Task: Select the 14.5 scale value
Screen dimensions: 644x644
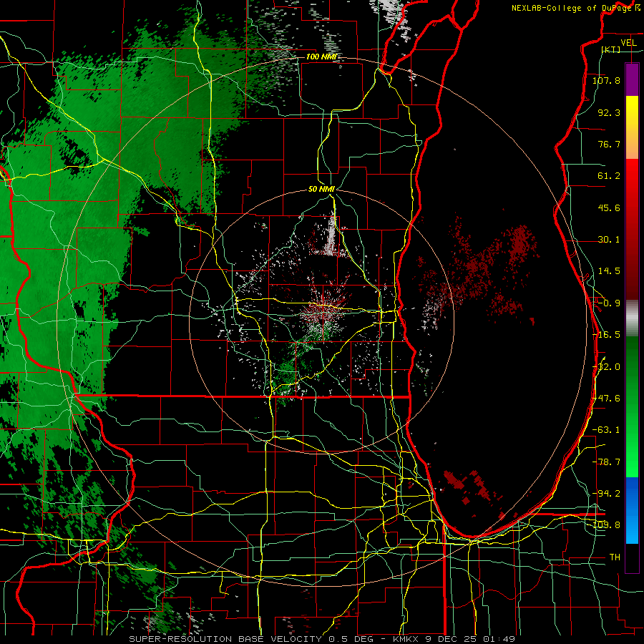Action: [x=609, y=271]
